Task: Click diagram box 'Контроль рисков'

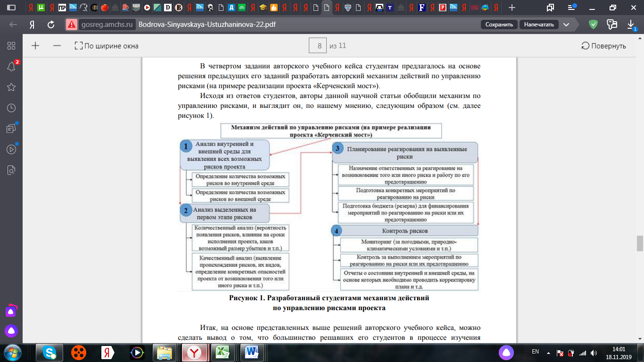Action: pyautogui.click(x=405, y=231)
